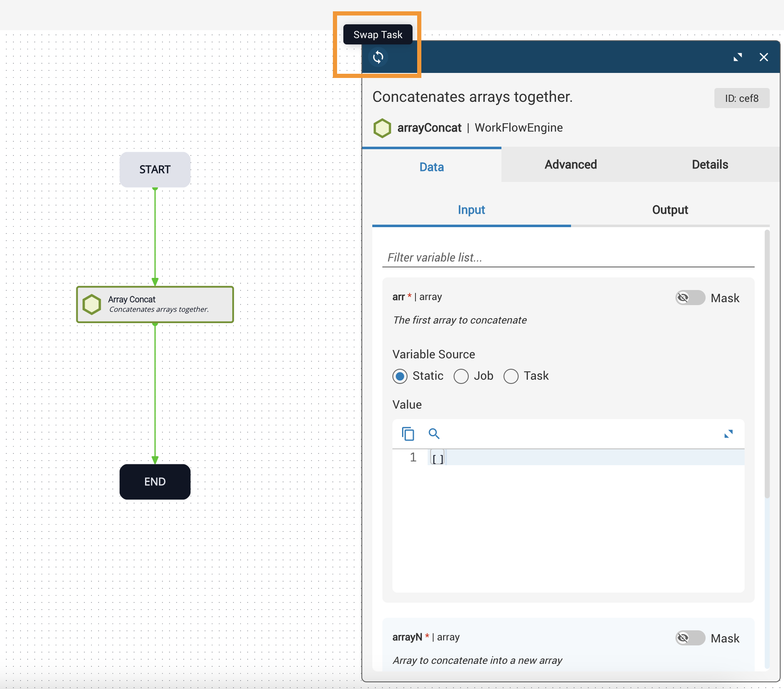
Task: Click the Filter variable list field
Action: (x=568, y=257)
